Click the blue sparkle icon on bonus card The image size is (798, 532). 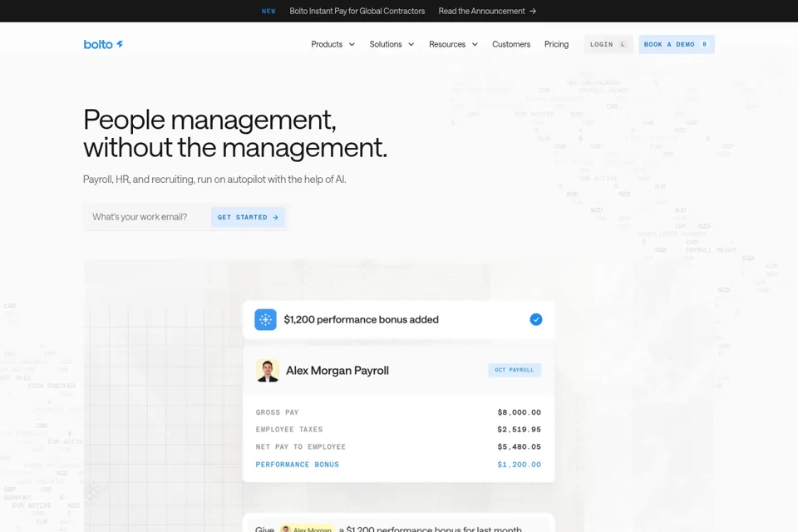pos(265,320)
